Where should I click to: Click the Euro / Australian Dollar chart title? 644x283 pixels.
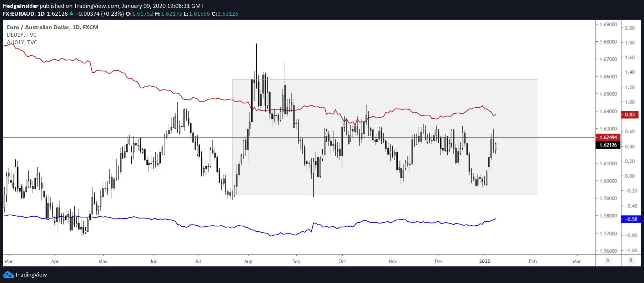52,27
